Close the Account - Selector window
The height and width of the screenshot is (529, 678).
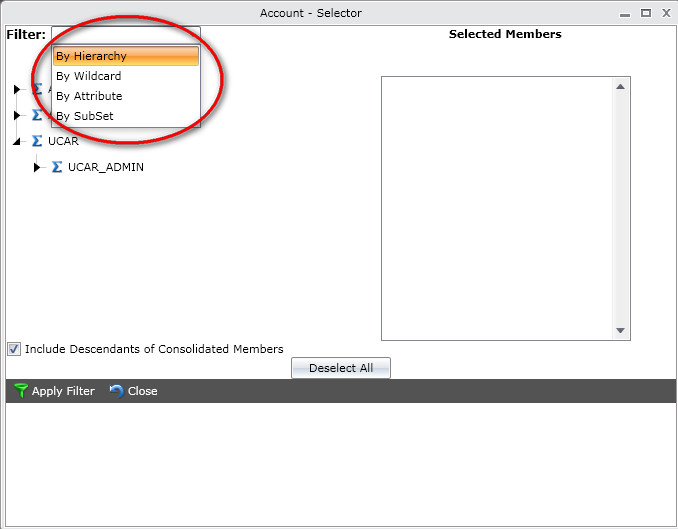[666, 13]
